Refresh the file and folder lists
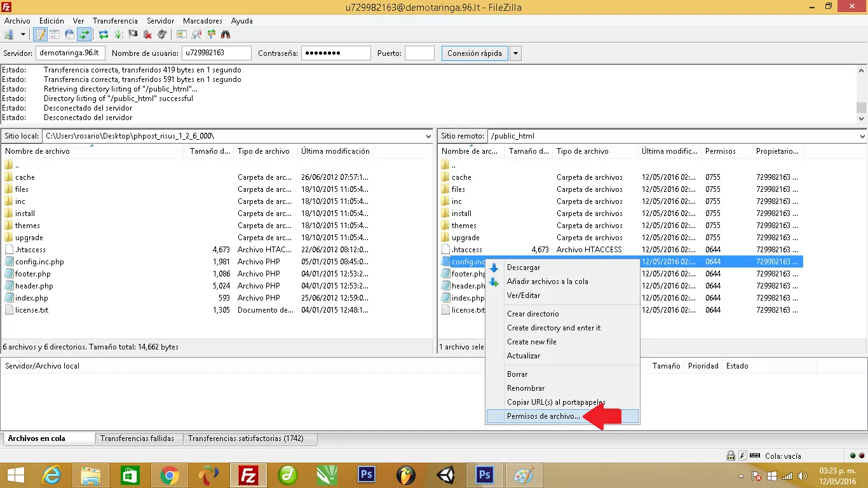Image resolution: width=868 pixels, height=488 pixels. point(104,34)
